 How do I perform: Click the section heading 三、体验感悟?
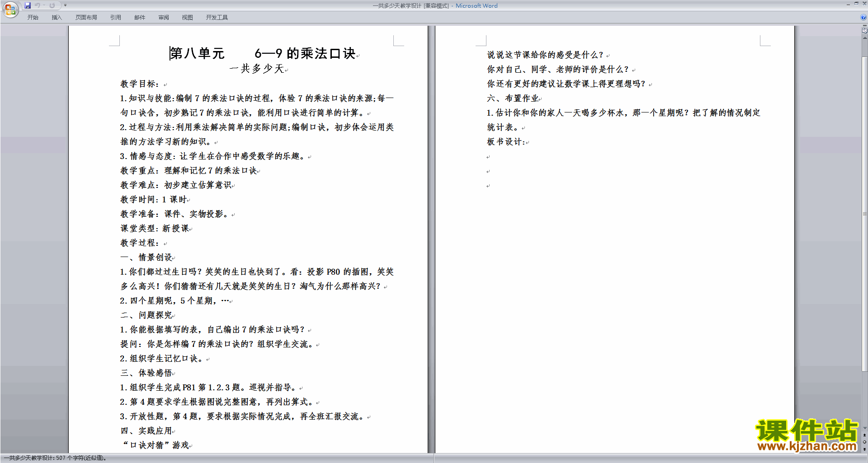coord(146,373)
